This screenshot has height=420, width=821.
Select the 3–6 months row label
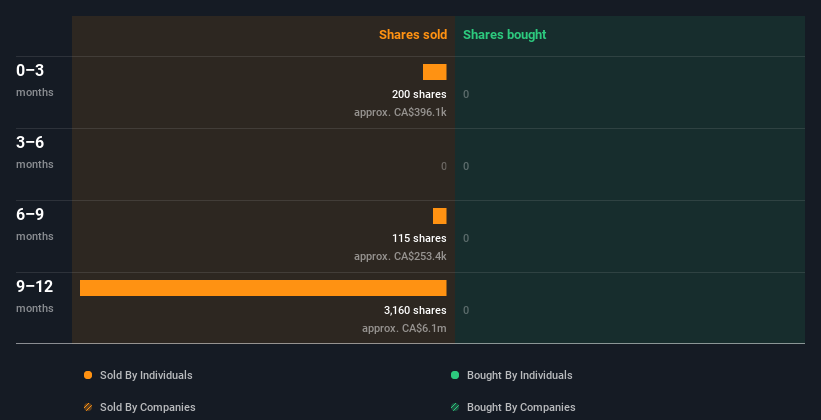tap(30, 143)
